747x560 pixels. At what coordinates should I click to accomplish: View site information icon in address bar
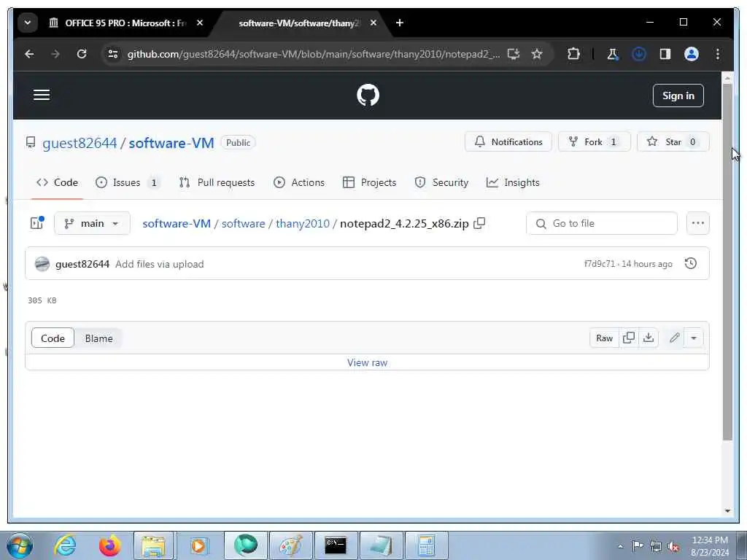click(113, 54)
